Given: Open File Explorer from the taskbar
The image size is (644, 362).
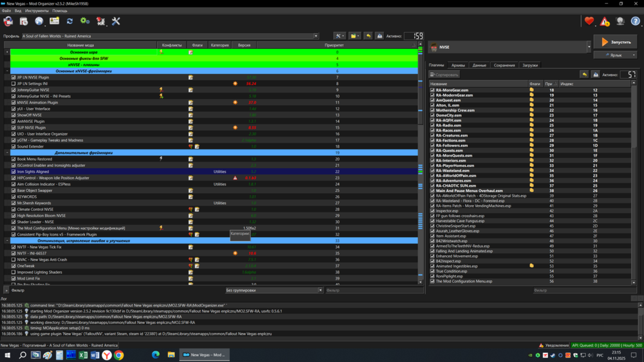Looking at the screenshot, I should [x=171, y=355].
